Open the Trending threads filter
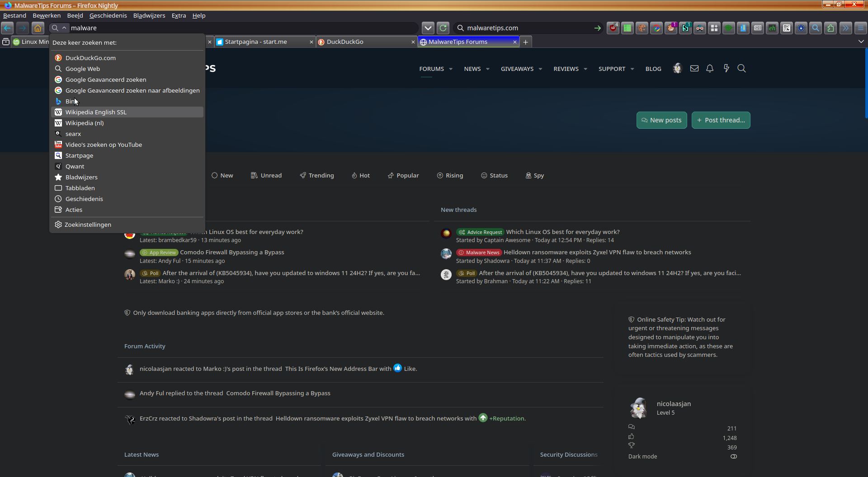This screenshot has height=477, width=868. point(316,176)
